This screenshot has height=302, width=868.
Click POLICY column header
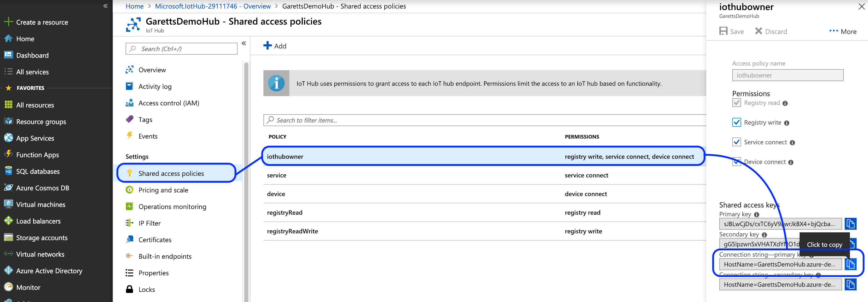277,136
